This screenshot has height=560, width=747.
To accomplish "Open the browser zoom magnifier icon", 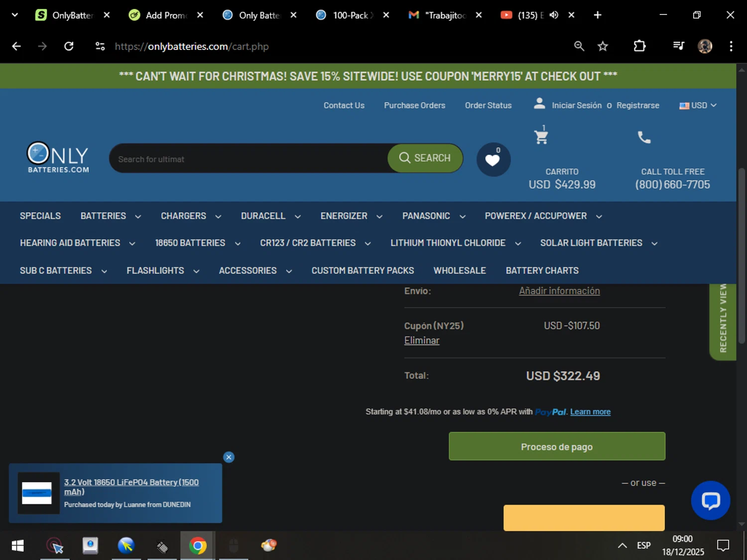I will 579,46.
